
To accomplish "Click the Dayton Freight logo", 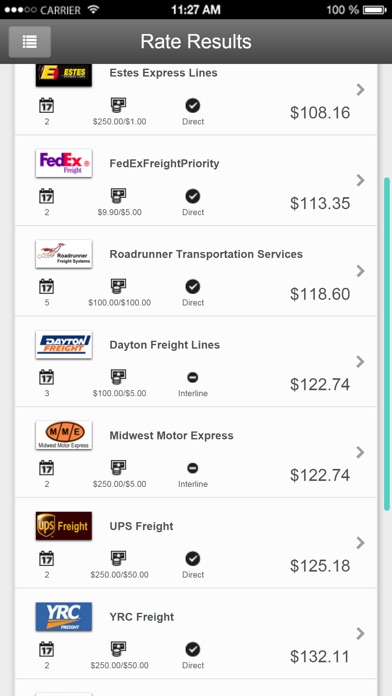I will pos(64,344).
